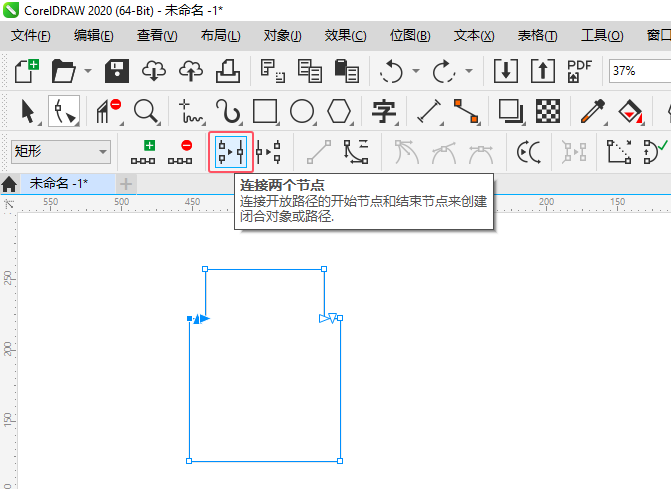Select the Drop Shadow tool
671x489 pixels.
pos(511,111)
